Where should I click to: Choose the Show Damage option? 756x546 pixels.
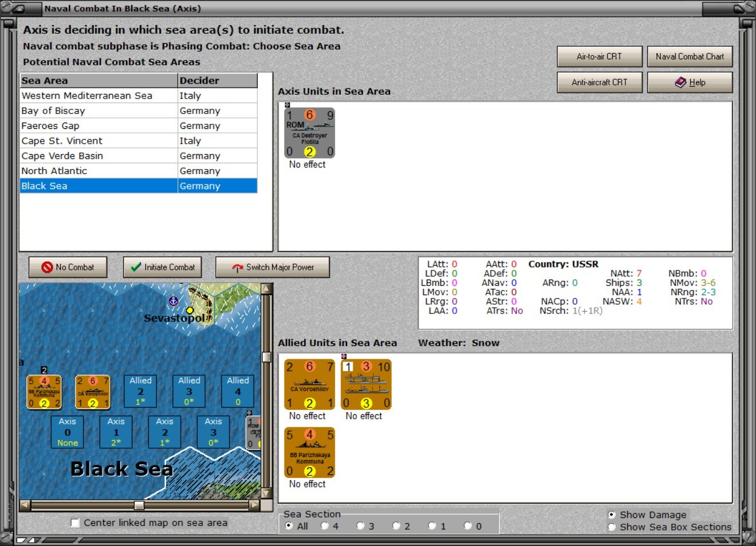pyautogui.click(x=612, y=514)
